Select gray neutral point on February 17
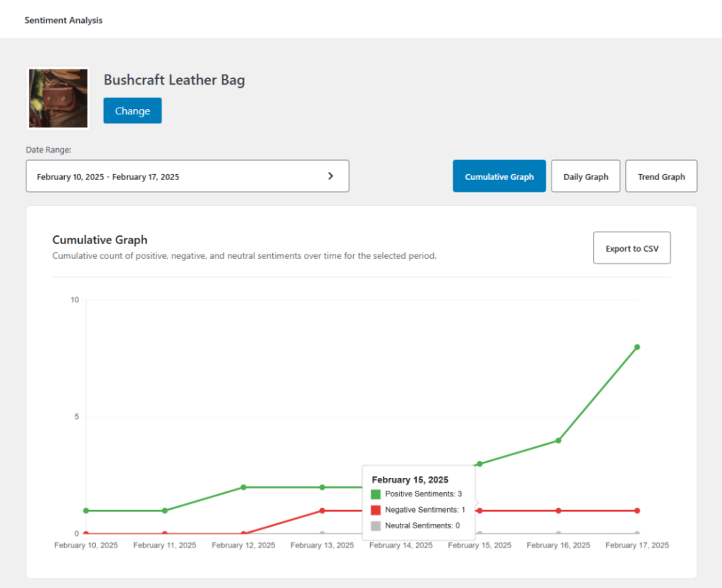This screenshot has height=588, width=722. coord(637,533)
